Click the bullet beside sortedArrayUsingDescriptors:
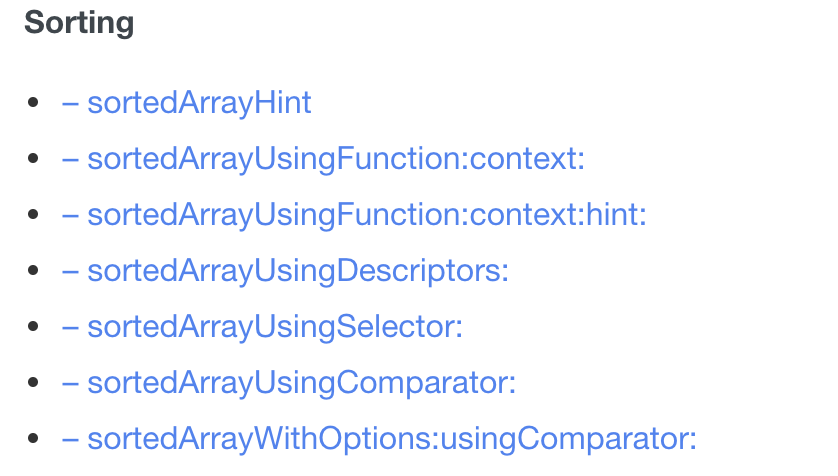 click(33, 270)
